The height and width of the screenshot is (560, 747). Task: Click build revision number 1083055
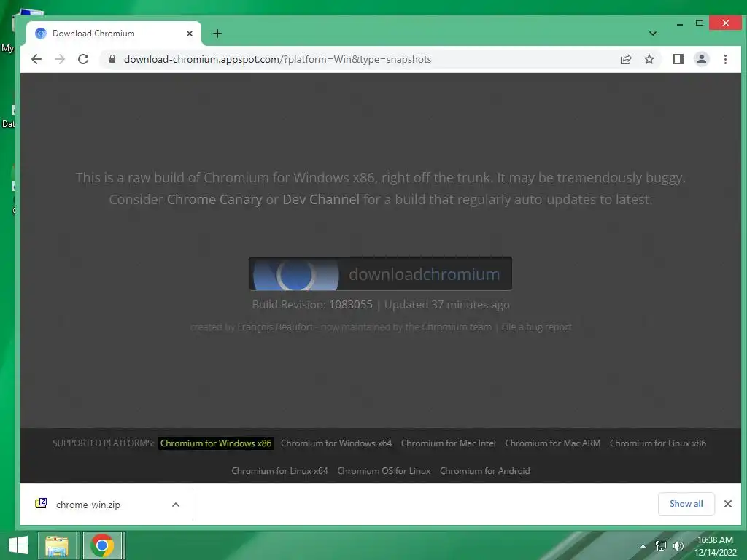(351, 305)
